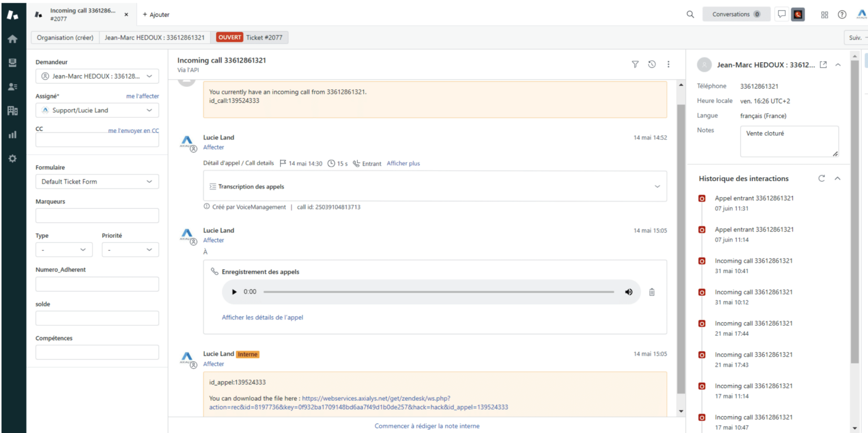868x433 pixels.
Task: Open the Organisation (créer) breadcrumb tab
Action: 64,38
